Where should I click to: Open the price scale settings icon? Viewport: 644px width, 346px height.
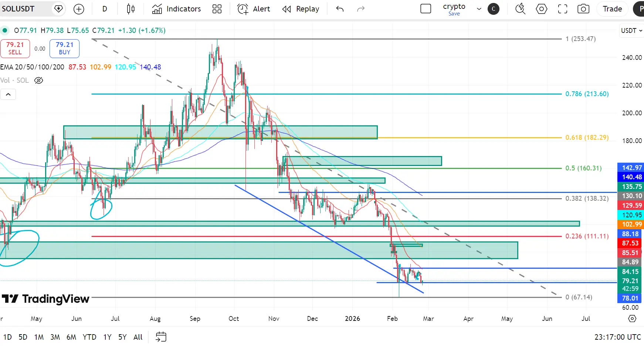coord(632,319)
